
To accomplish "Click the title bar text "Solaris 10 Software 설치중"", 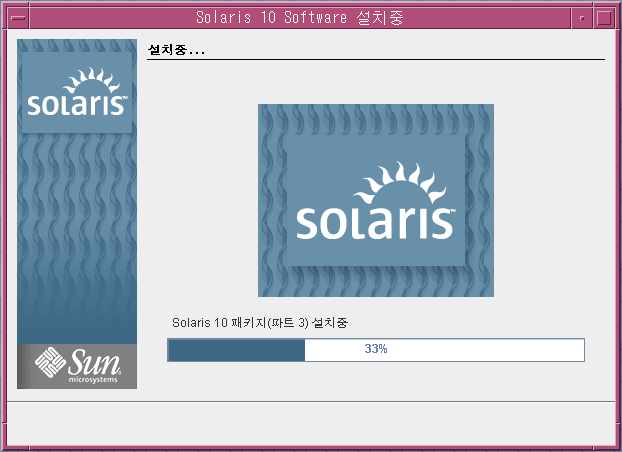I will click(300, 18).
